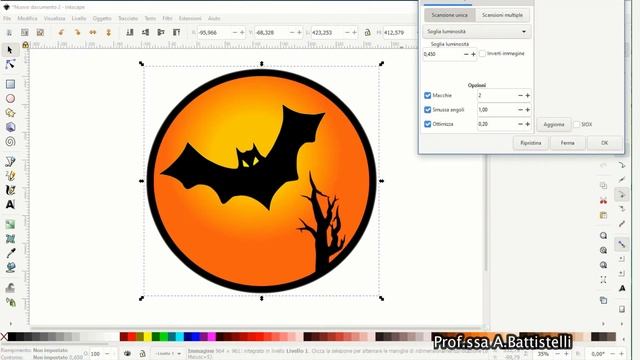
Task: Toggle the Macchie checkbox
Action: click(427, 95)
